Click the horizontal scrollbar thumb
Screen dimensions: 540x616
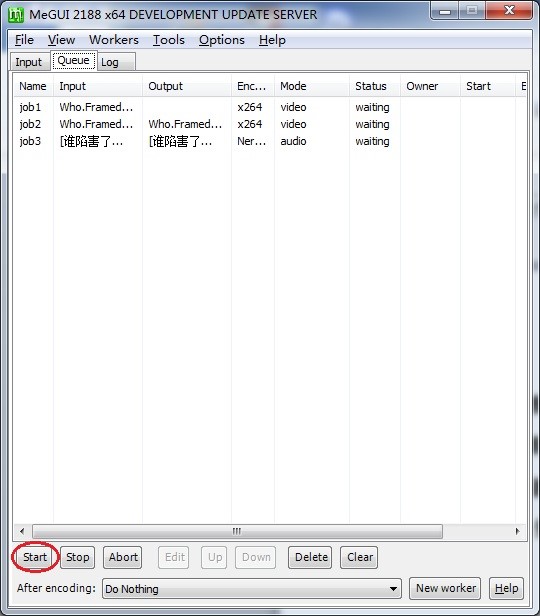click(238, 532)
